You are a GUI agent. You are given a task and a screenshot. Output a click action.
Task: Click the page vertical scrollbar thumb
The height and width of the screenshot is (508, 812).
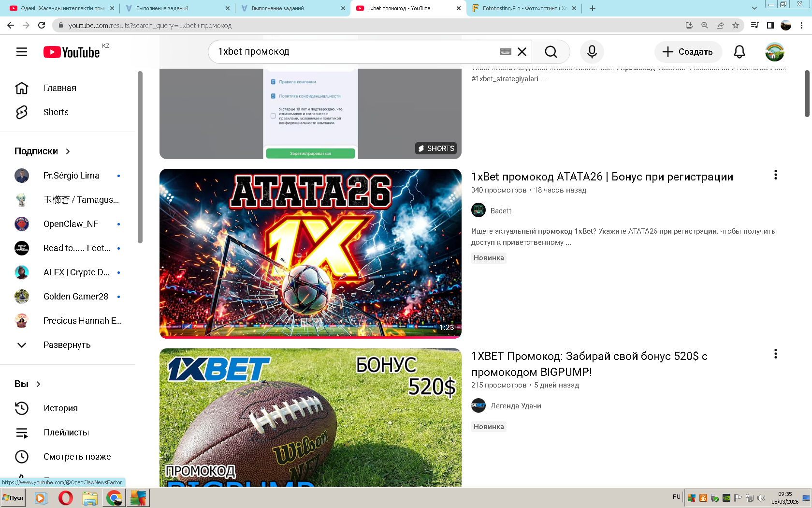coord(807,93)
